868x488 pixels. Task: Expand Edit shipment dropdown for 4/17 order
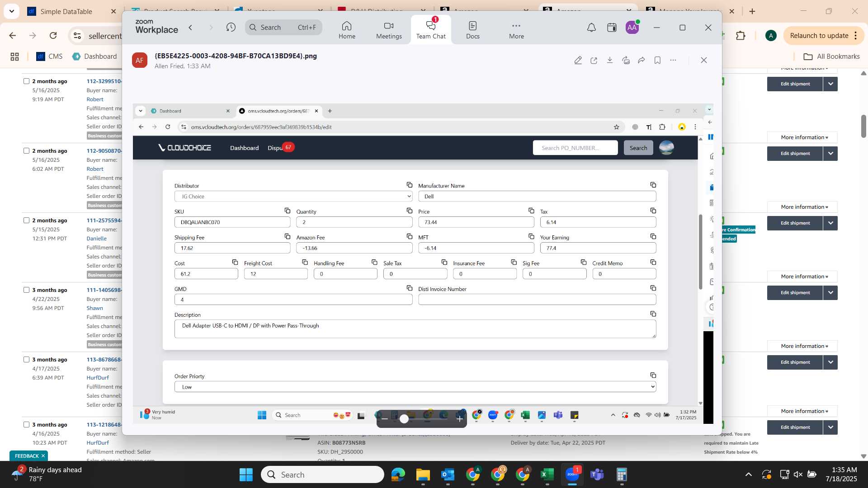tap(830, 362)
